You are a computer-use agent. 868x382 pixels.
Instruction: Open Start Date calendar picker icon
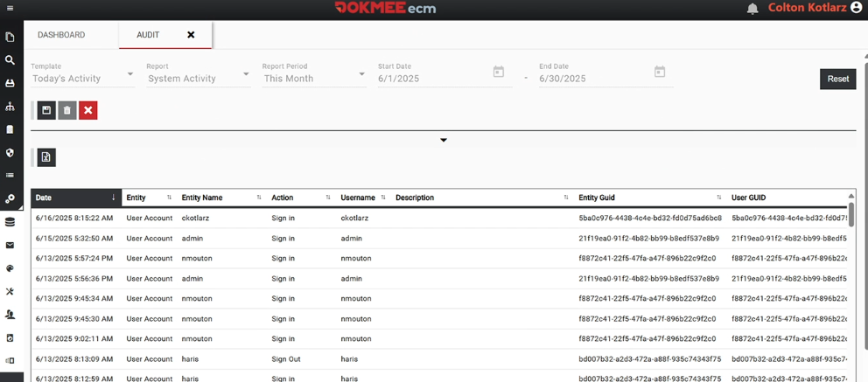click(499, 73)
